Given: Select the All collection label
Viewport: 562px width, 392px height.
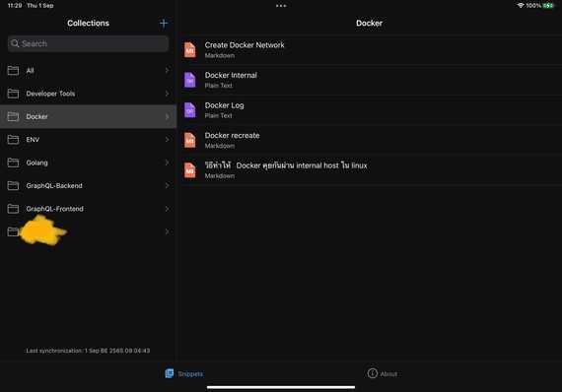Looking at the screenshot, I should coord(31,71).
